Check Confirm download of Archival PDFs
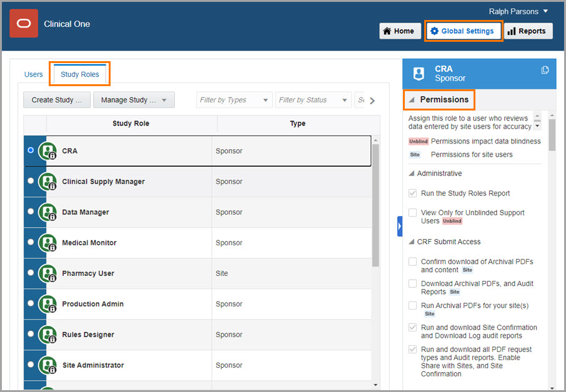This screenshot has width=566, height=392. coord(412,262)
